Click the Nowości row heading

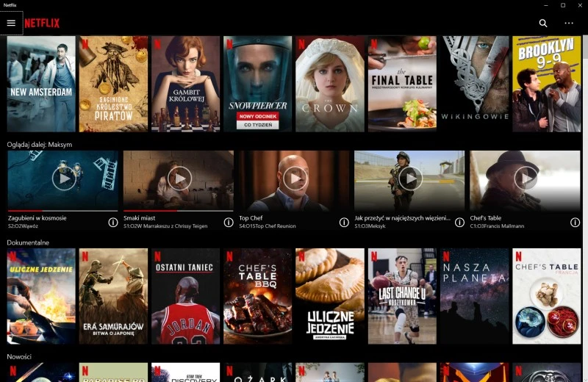[19, 356]
